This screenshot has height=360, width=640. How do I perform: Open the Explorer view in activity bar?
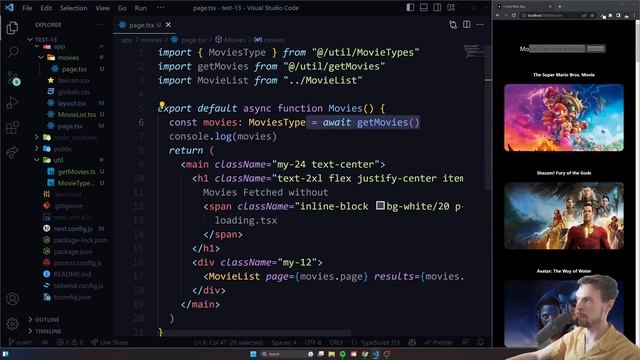12,28
